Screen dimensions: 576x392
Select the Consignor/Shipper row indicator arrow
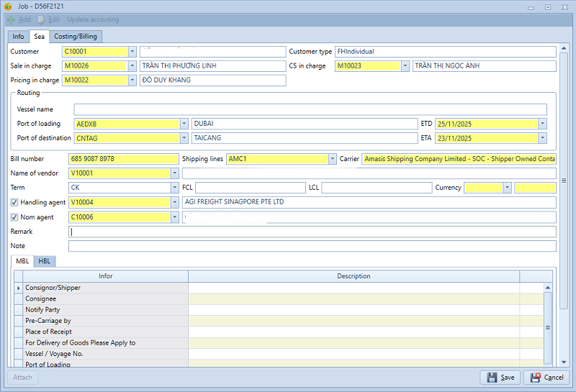pos(18,288)
